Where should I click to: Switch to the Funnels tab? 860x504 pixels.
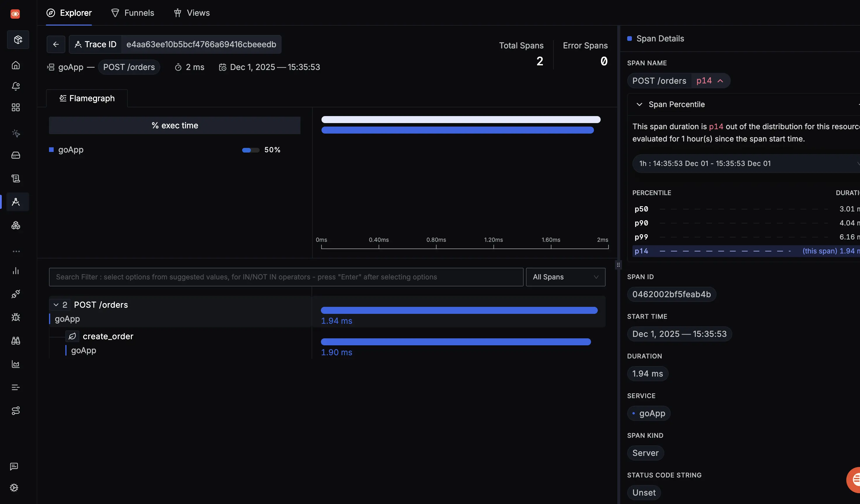tap(133, 13)
